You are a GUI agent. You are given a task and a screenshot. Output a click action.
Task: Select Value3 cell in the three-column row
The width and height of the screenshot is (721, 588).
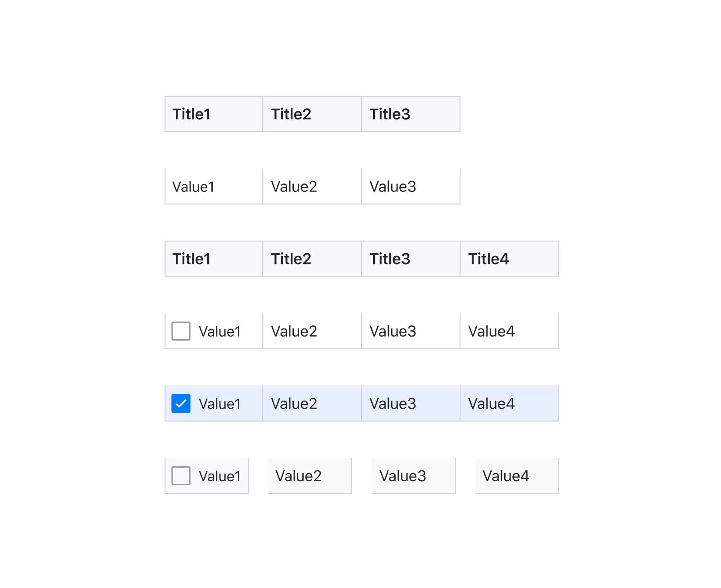pos(411,187)
